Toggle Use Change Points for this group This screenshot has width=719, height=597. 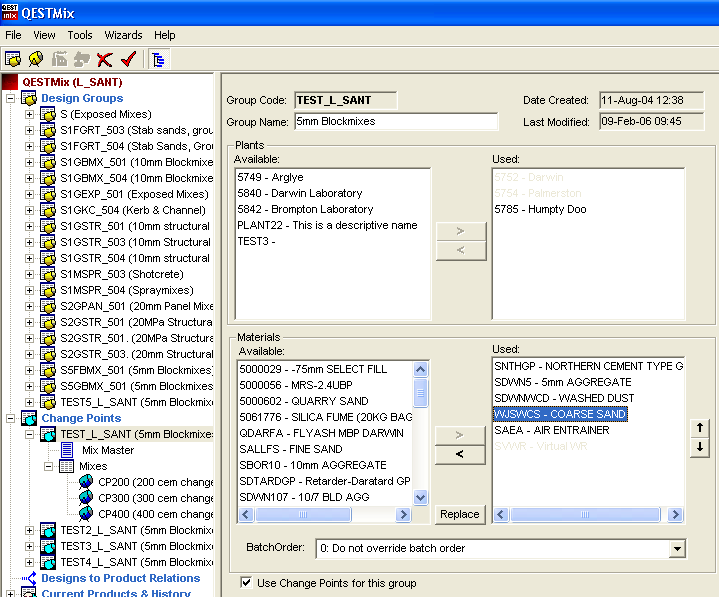pyautogui.click(x=247, y=583)
